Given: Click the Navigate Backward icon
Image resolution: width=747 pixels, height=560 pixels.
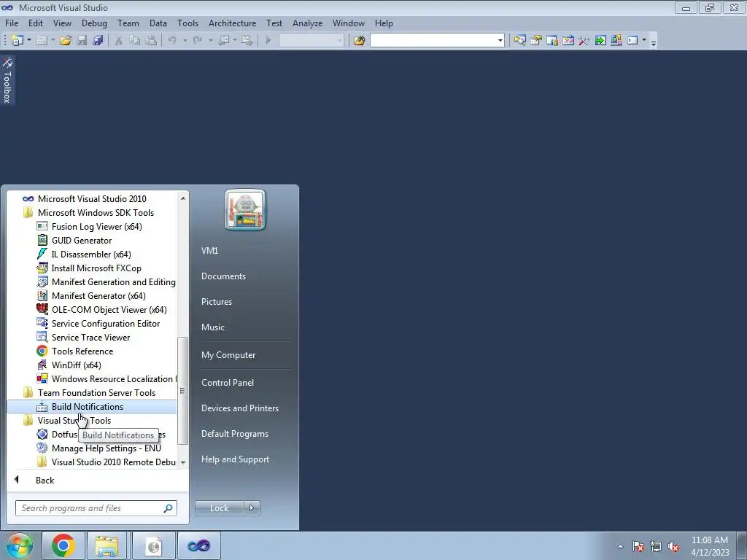Looking at the screenshot, I should (x=224, y=41).
